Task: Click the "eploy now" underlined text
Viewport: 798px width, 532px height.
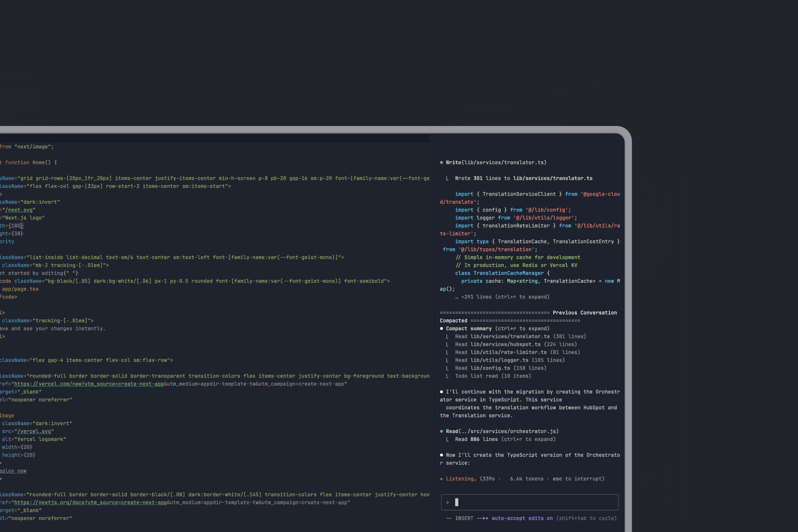Action: click(13, 471)
